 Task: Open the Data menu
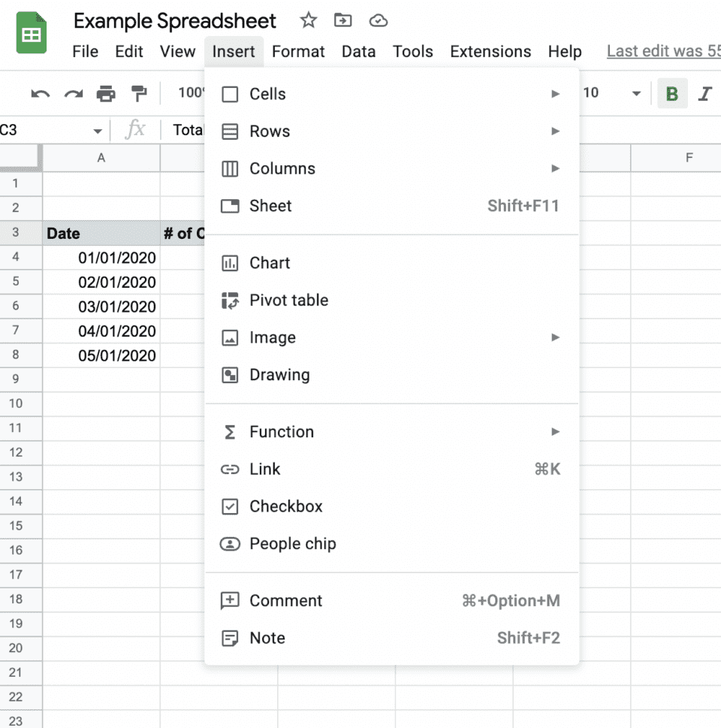[358, 51]
